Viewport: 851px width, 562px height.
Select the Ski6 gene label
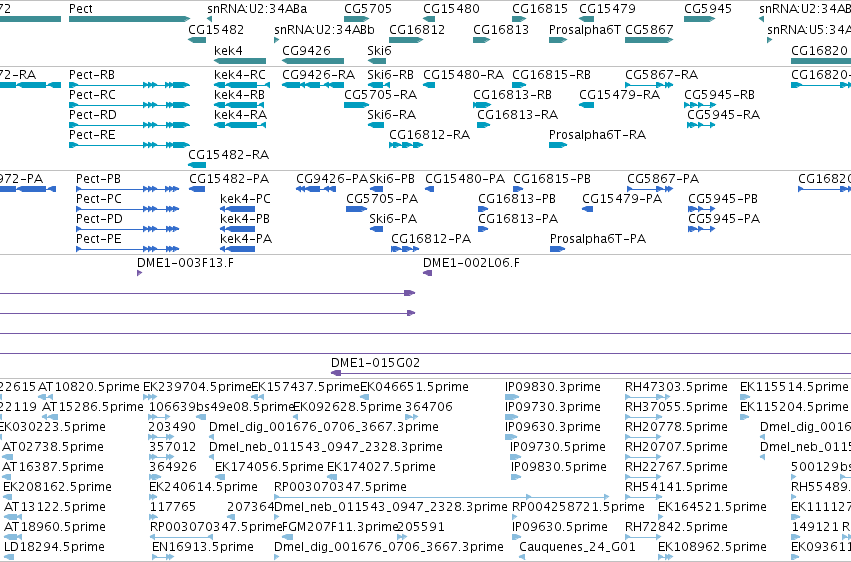379,50
